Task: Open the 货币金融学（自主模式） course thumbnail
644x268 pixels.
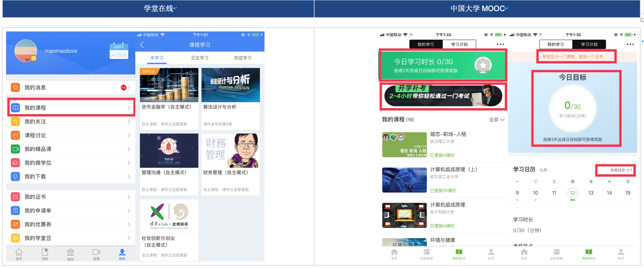Action: pyautogui.click(x=169, y=85)
